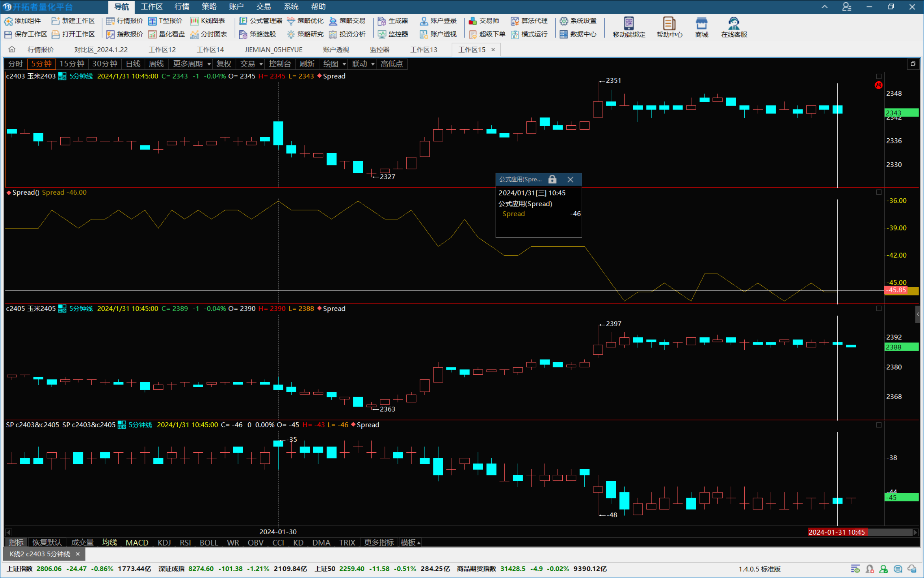Toggle the SP c2403&c2405 pane maximize box

coord(879,425)
